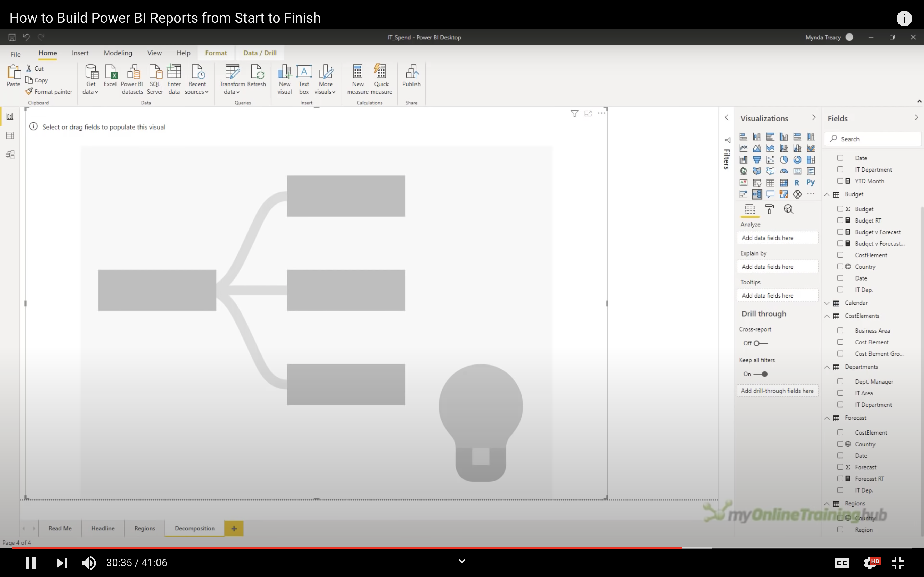Open the Analytics magnifier pane
This screenshot has width=924, height=577.
point(788,209)
